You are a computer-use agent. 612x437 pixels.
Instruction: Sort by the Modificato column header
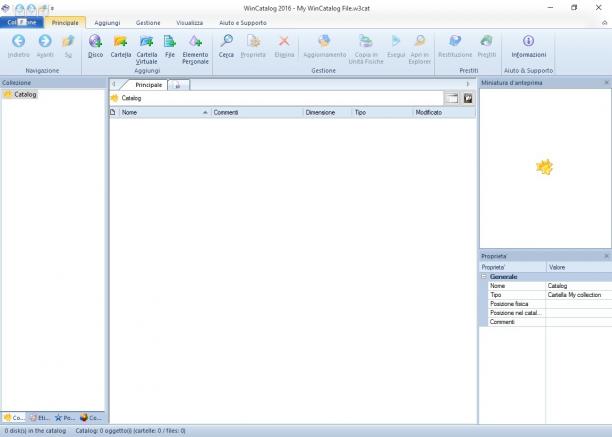pos(444,112)
